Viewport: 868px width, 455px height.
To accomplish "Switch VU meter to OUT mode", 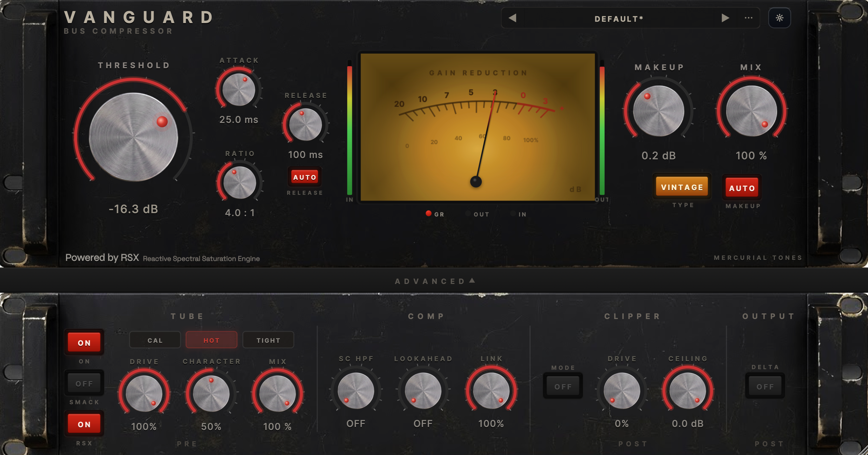I will (x=477, y=214).
